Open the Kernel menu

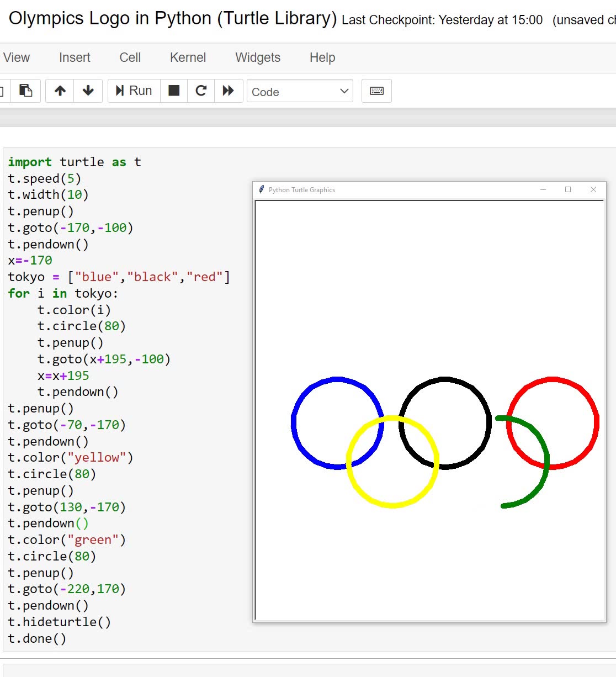click(x=188, y=57)
